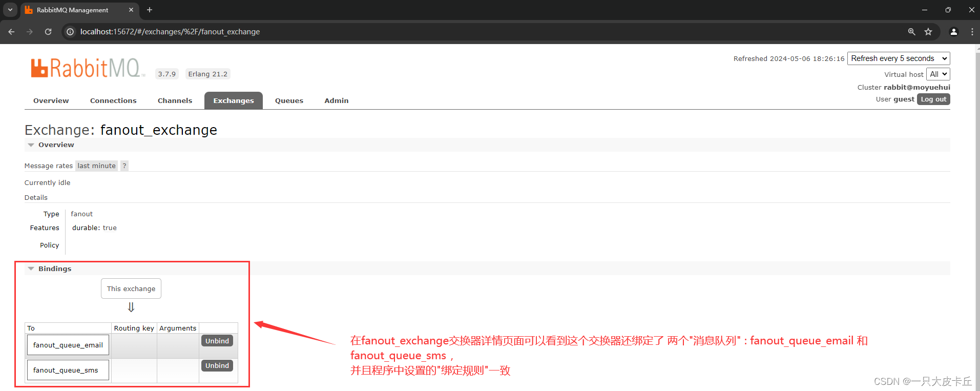Unbind the fanout_queue_email binding

point(217,341)
